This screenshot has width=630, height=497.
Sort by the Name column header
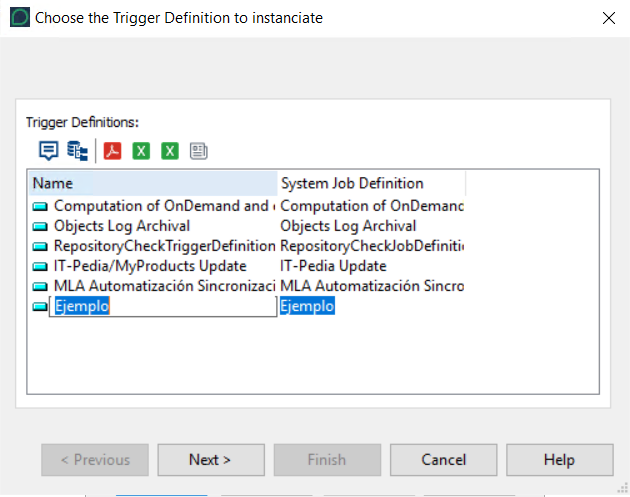click(x=153, y=184)
